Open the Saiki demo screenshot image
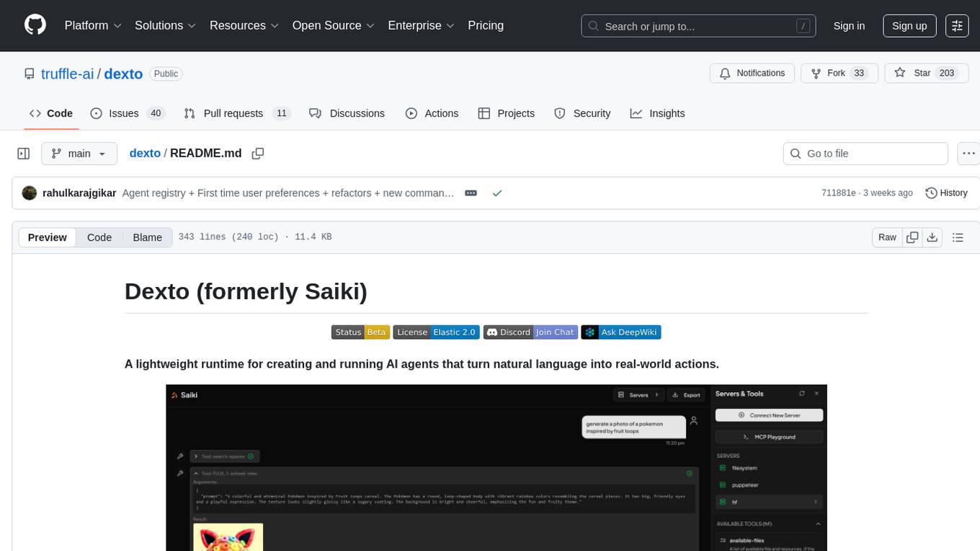This screenshot has width=980, height=551. coord(496,467)
